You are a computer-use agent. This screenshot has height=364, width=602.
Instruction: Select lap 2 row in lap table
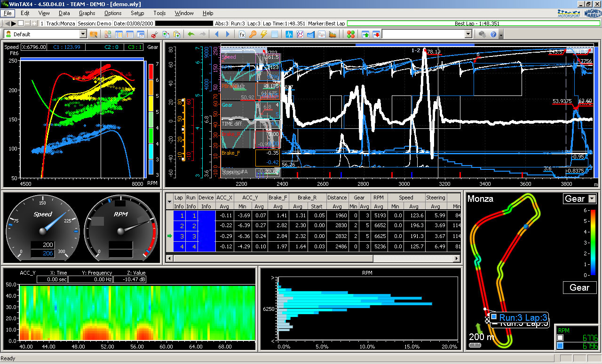179,226
